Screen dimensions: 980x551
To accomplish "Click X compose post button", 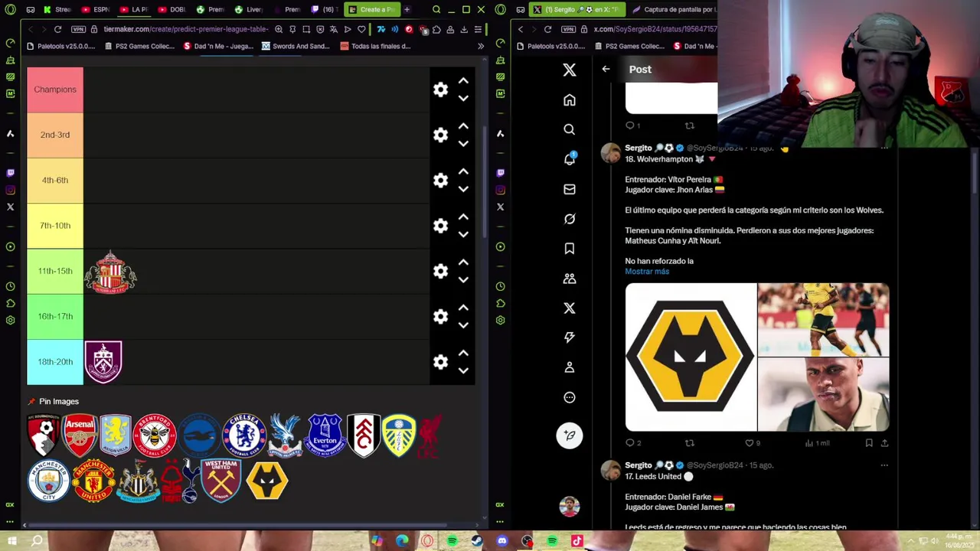I will (569, 435).
